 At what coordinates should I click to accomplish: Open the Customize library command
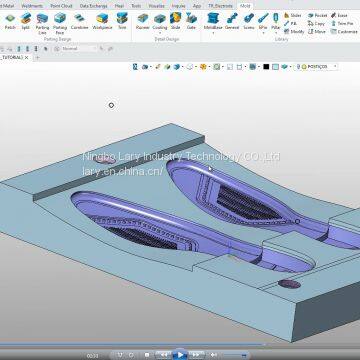point(344,32)
